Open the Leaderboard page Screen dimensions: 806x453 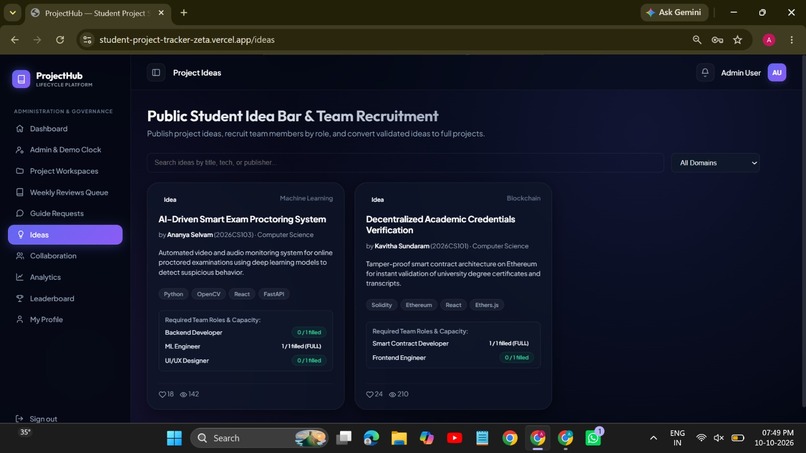[x=65, y=298]
